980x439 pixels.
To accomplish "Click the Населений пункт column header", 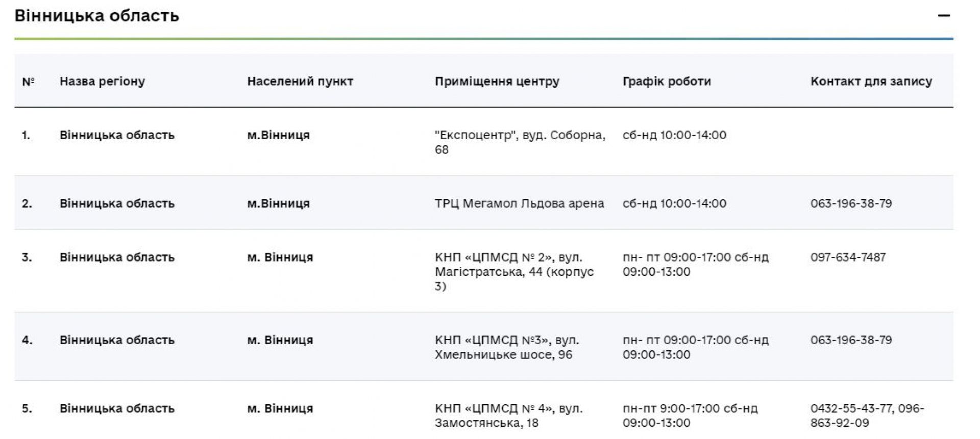I will coord(300,81).
